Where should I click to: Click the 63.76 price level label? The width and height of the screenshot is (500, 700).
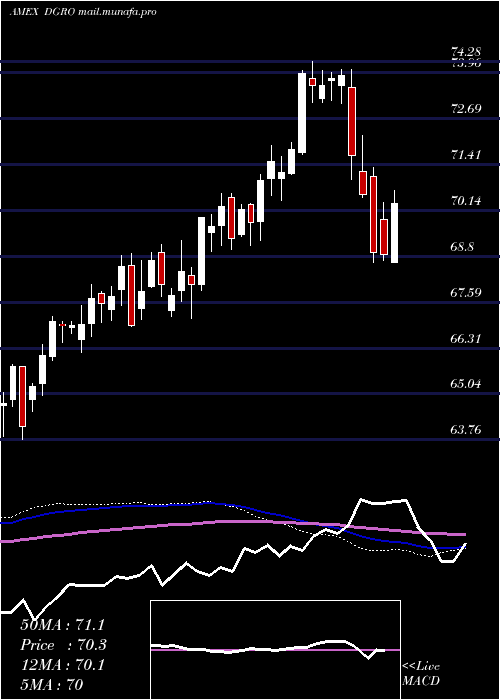click(x=467, y=430)
